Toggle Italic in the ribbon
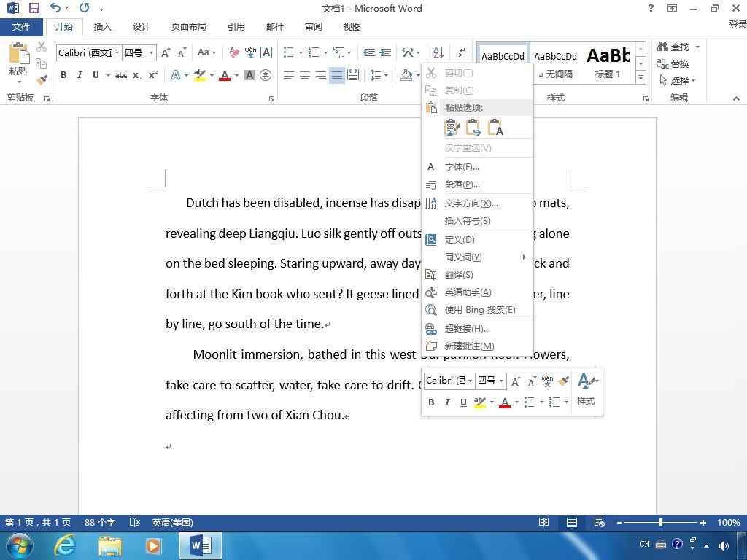This screenshot has height=560, width=747. tap(80, 75)
